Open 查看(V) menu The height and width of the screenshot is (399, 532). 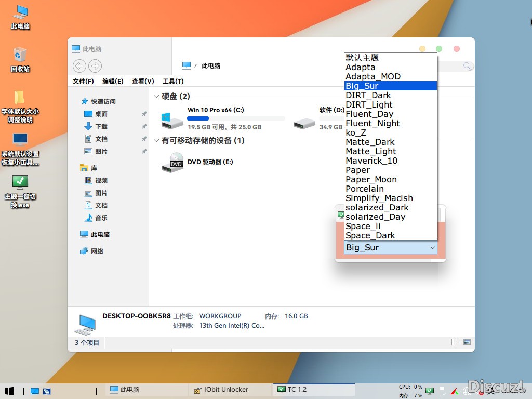click(x=143, y=81)
